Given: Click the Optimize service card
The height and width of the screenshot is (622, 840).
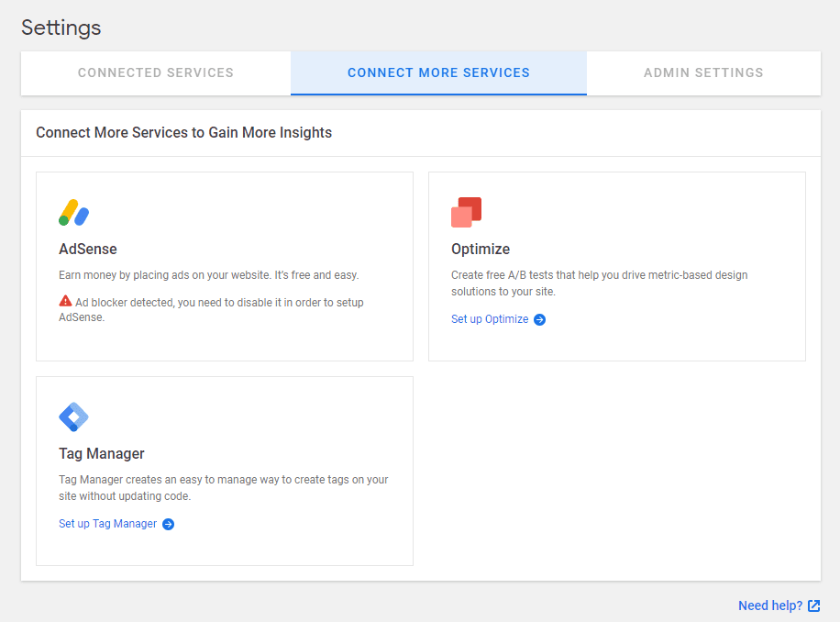Looking at the screenshot, I should tap(616, 265).
